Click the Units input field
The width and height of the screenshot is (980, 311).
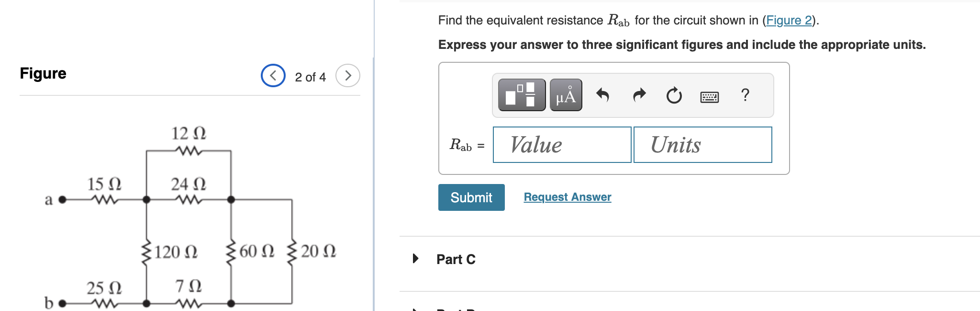click(702, 145)
